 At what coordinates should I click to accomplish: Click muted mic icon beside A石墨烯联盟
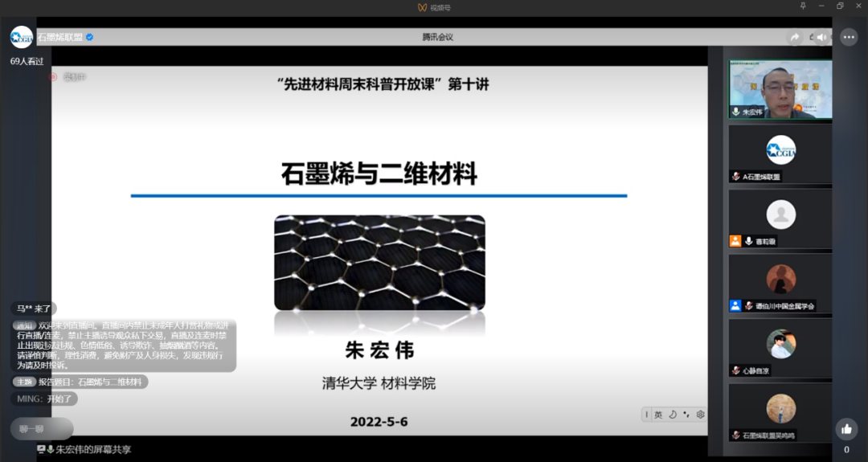pyautogui.click(x=735, y=177)
